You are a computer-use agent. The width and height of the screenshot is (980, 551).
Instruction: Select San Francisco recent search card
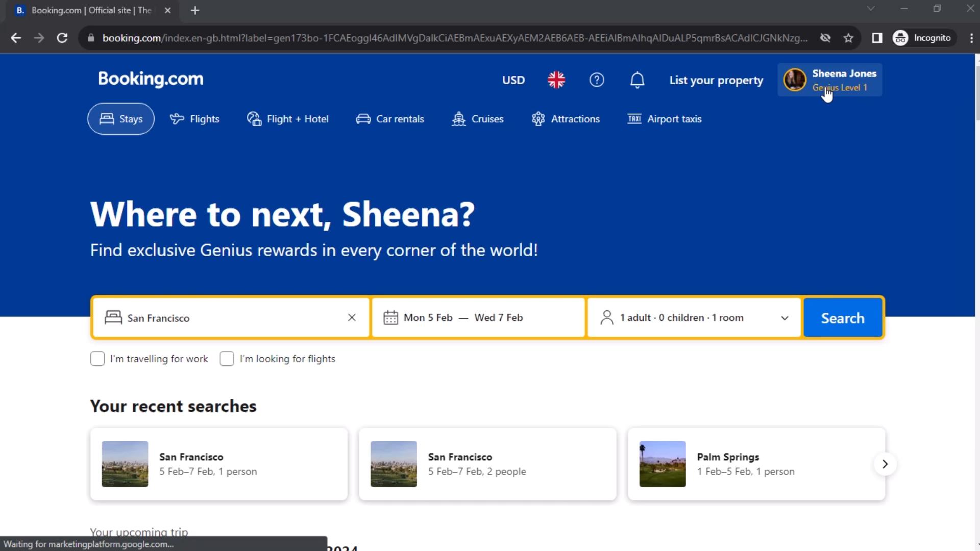pyautogui.click(x=219, y=464)
